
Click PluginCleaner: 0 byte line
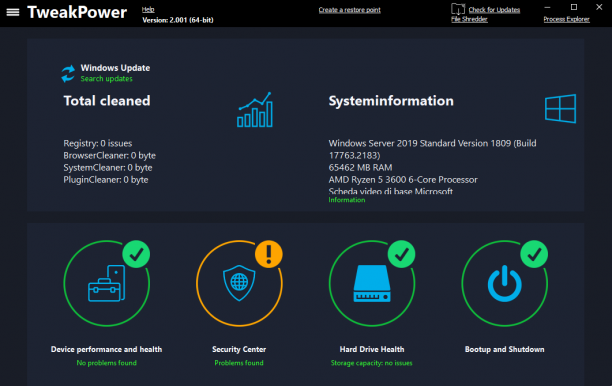coord(106,180)
